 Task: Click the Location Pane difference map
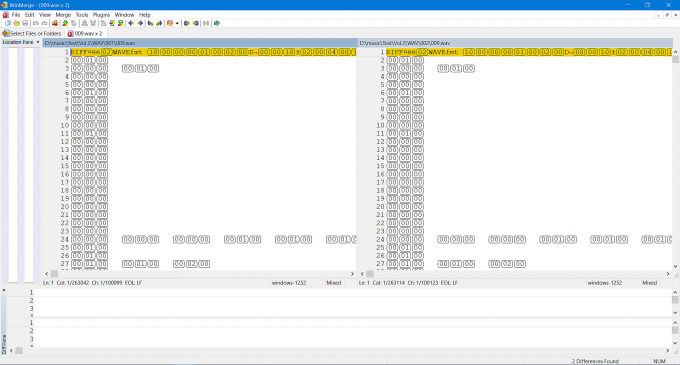[20, 165]
